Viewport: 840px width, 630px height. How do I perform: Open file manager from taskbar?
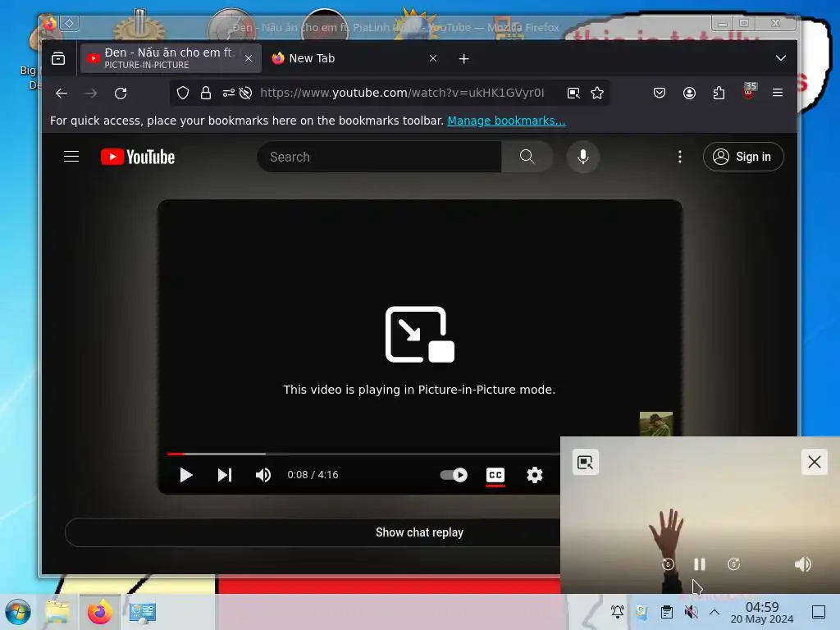[58, 612]
